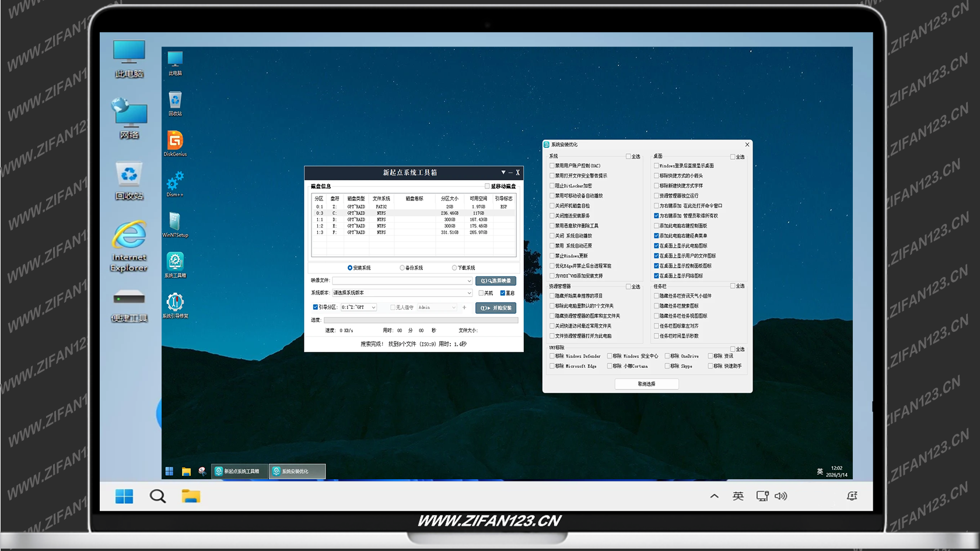This screenshot has height=551, width=980.
Task: Click the + add user button
Action: click(464, 307)
